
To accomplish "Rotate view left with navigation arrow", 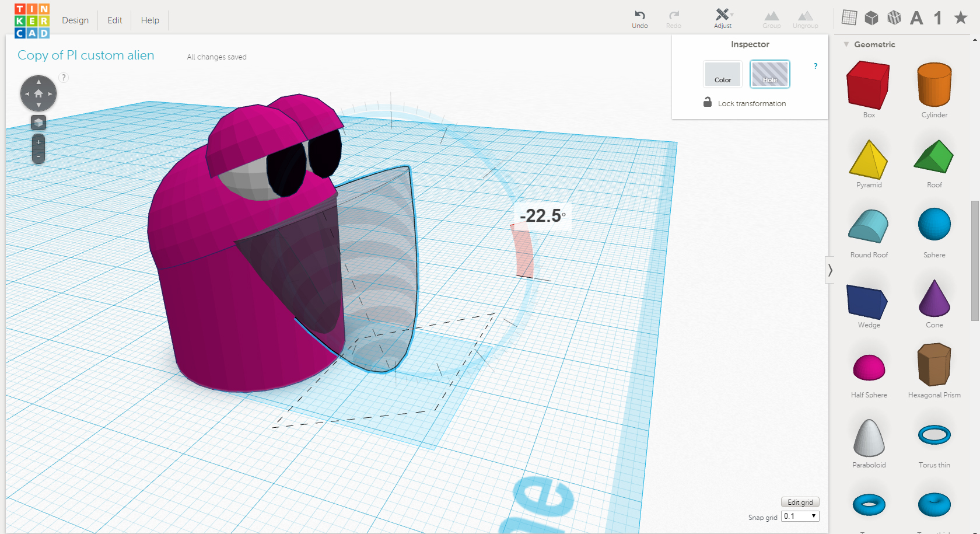I will (27, 93).
